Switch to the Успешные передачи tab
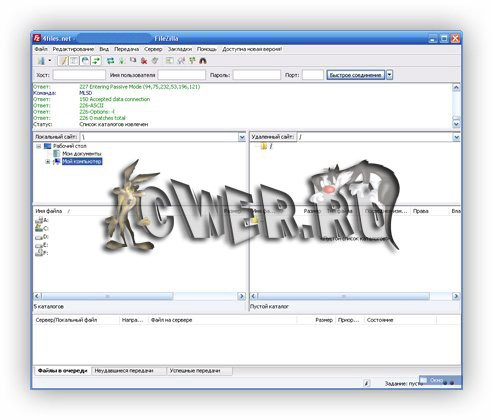This screenshot has width=493, height=420. coord(195,371)
